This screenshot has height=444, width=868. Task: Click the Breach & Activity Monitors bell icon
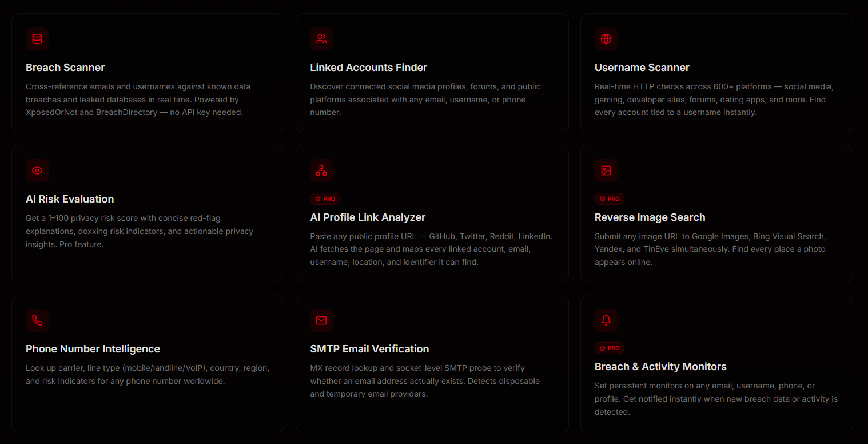pyautogui.click(x=606, y=320)
